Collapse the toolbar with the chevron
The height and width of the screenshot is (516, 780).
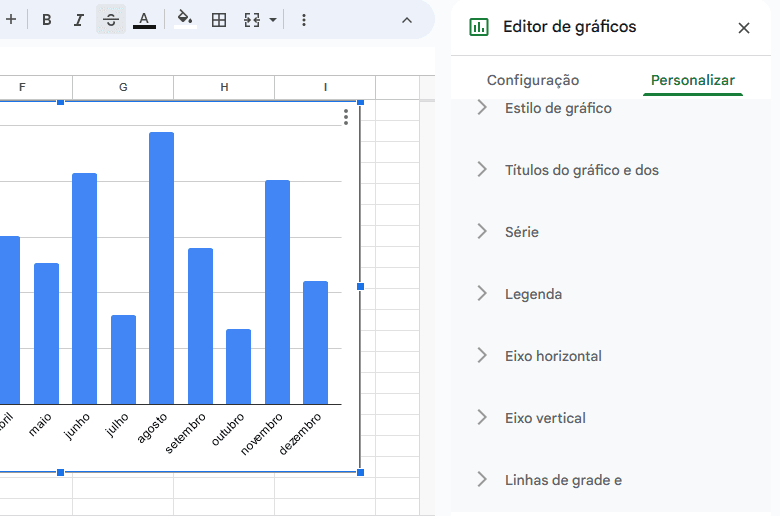tap(406, 20)
